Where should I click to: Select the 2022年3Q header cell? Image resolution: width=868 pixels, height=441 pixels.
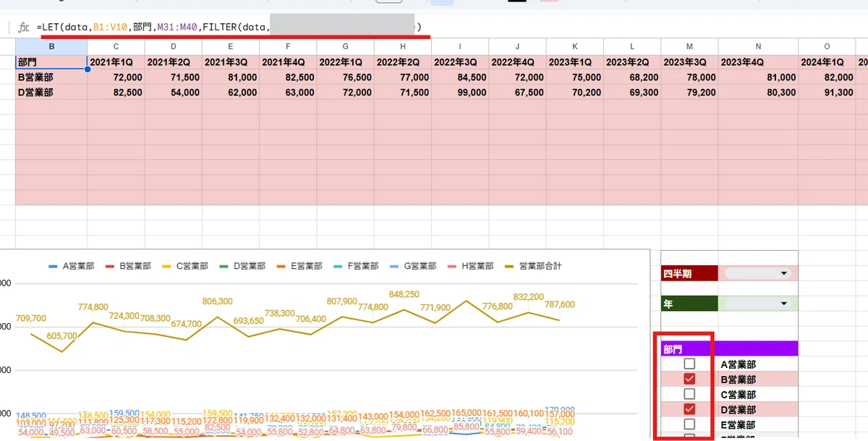(x=460, y=62)
